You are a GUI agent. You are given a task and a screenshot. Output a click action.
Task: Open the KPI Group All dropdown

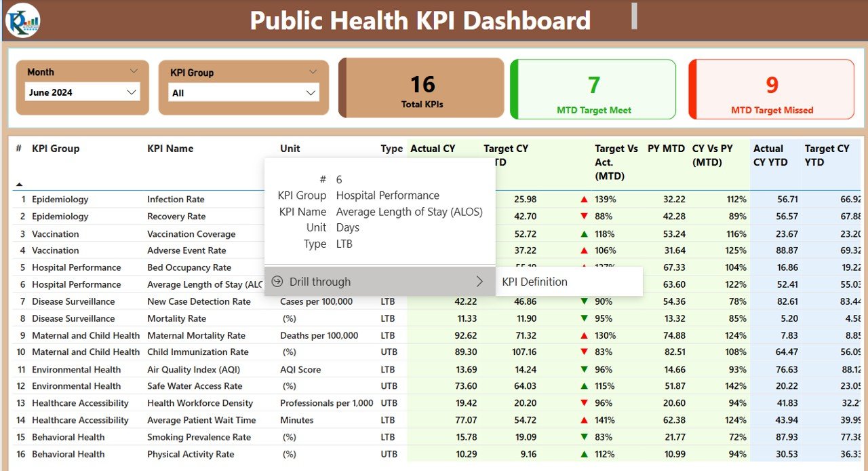click(x=243, y=92)
